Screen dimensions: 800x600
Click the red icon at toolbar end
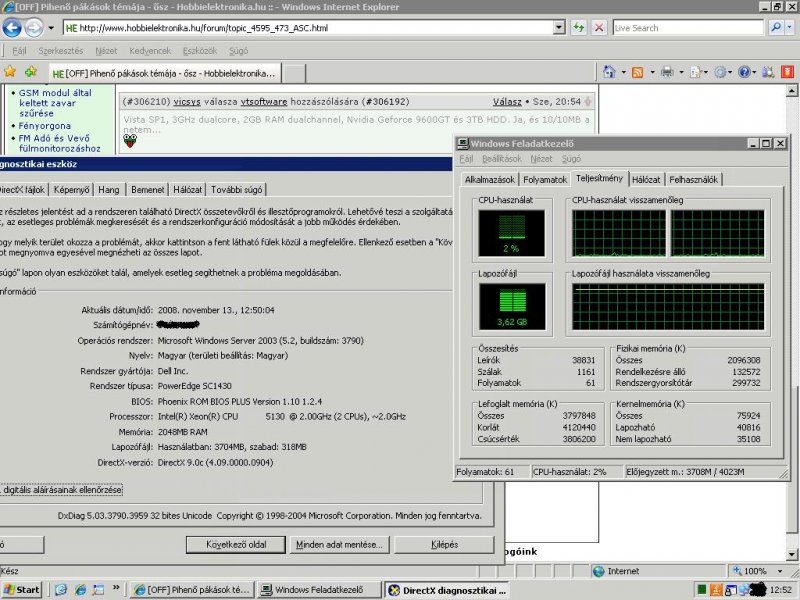[x=788, y=71]
